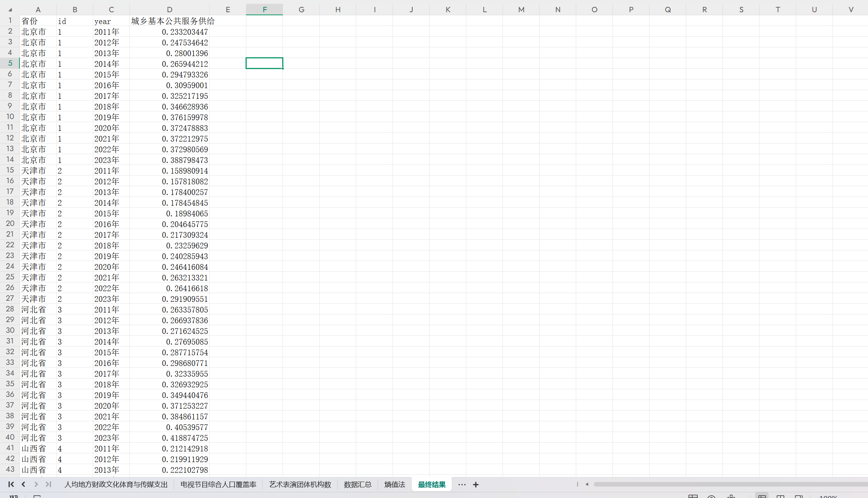Open 艺术表演团体机构数 sheet tab
The width and height of the screenshot is (868, 498).
[x=300, y=485]
